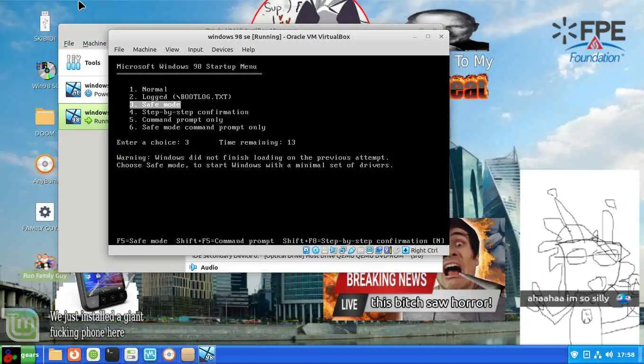Click the shared folders status icon
Image resolution: width=644 pixels, height=364 pixels.
coord(360,250)
